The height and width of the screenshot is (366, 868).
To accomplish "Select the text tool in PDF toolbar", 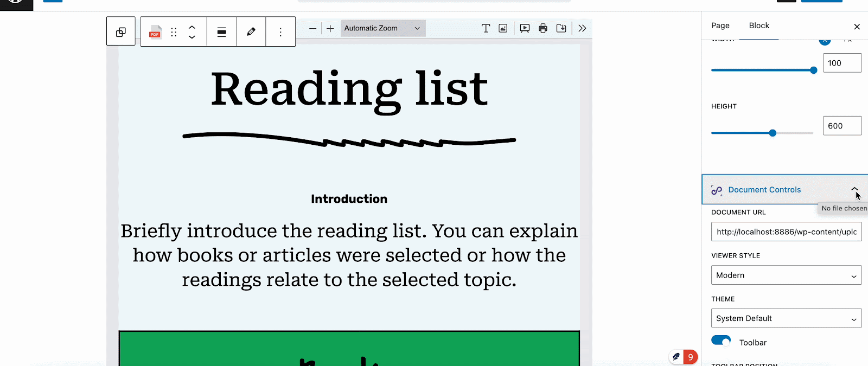I will click(x=486, y=28).
